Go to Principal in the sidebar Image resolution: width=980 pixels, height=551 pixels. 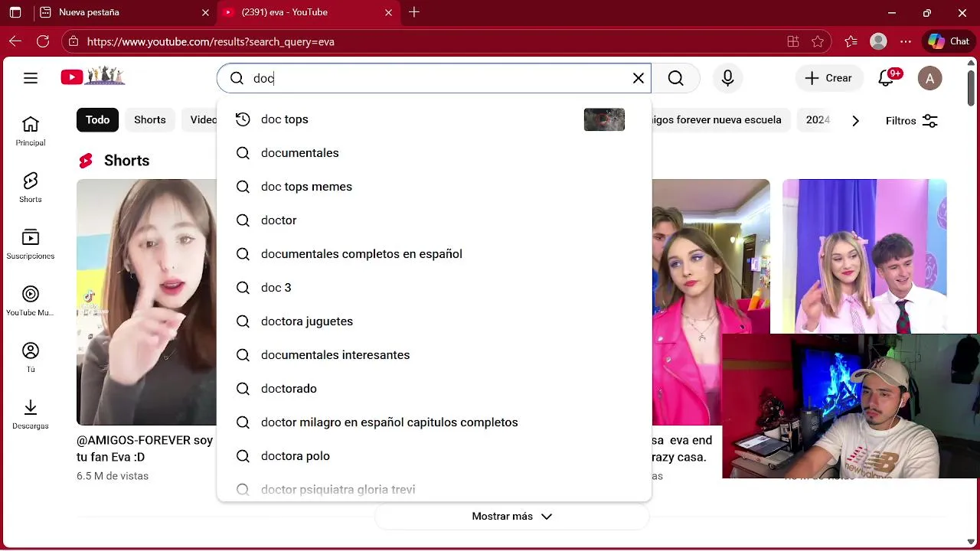point(31,131)
